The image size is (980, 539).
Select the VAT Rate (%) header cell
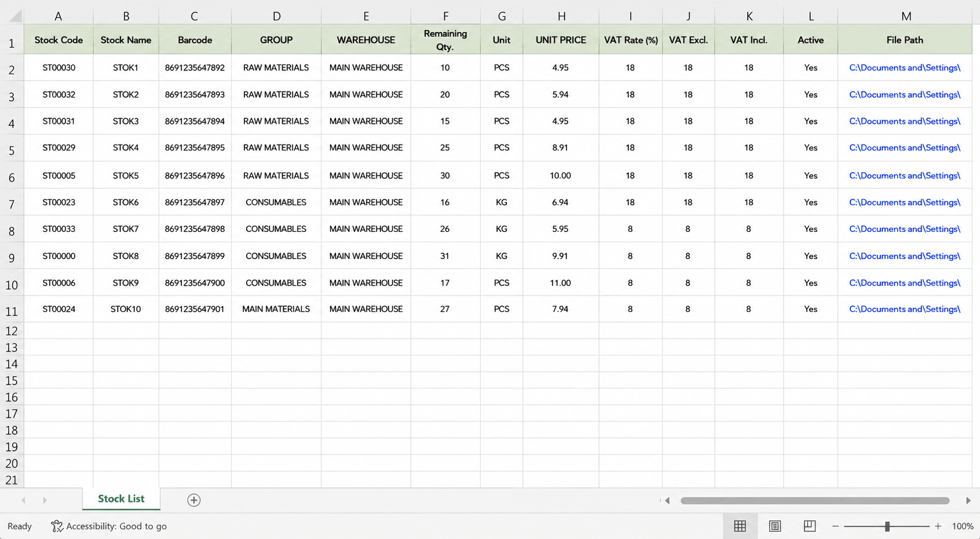point(631,40)
